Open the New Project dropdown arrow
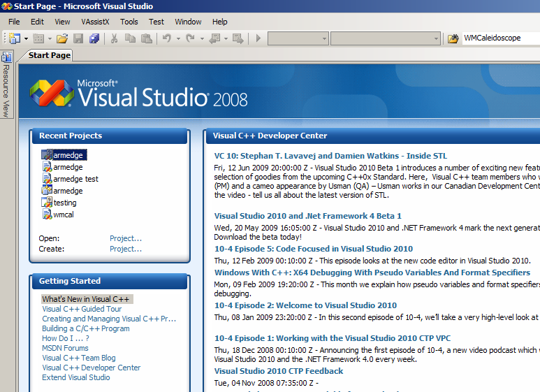The width and height of the screenshot is (540, 392). pyautogui.click(x=26, y=38)
